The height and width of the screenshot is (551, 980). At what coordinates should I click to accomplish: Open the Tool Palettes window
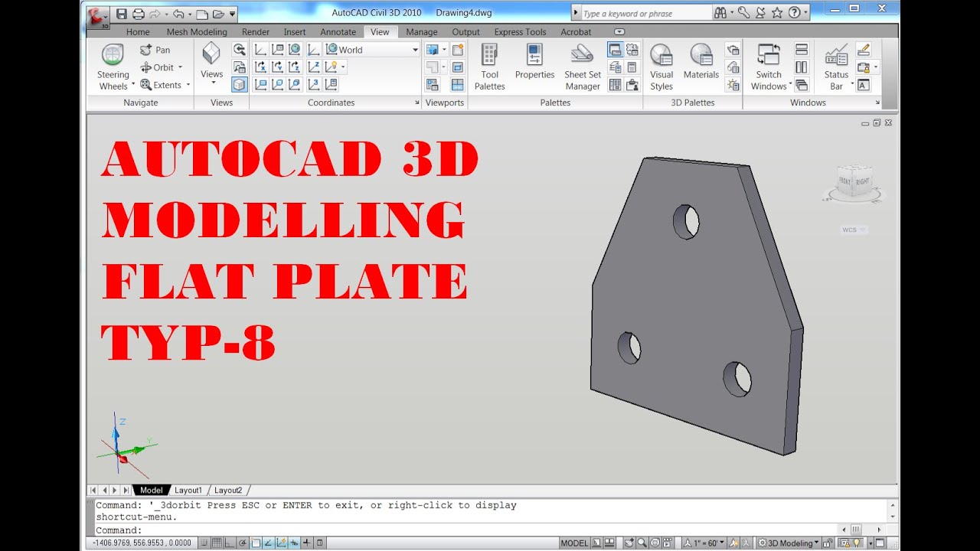pos(489,67)
